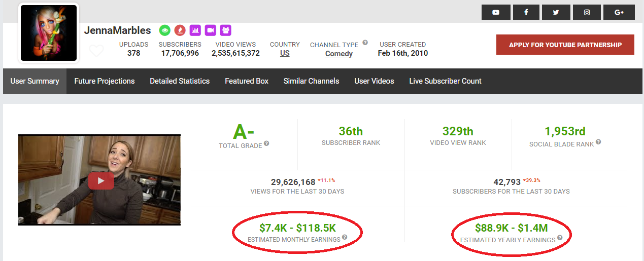Click Apply for YouTube Partnership button
644x261 pixels.
(x=565, y=45)
